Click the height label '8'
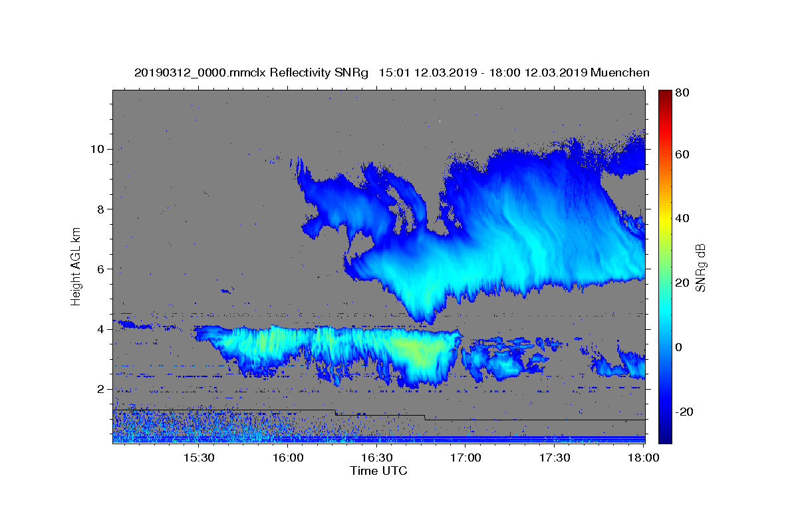 tap(102, 209)
